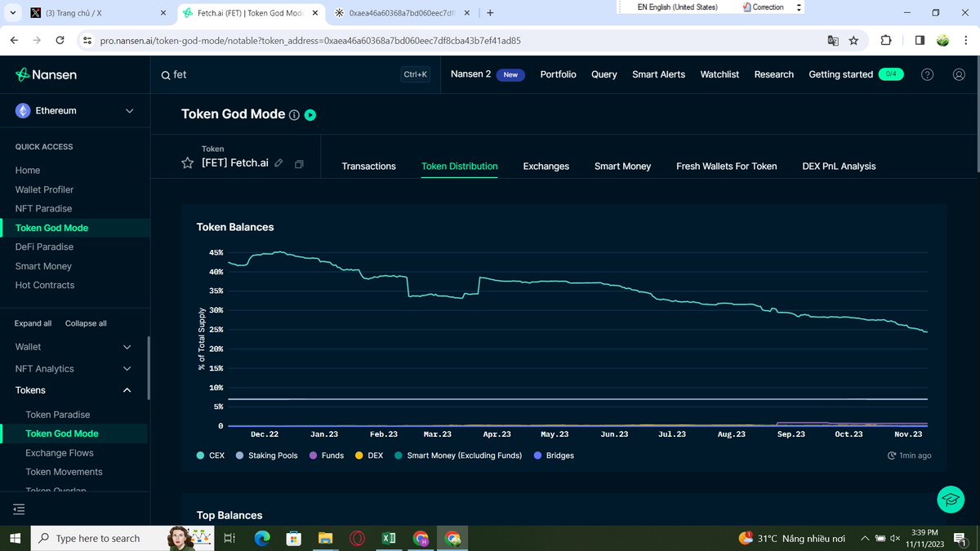This screenshot has height=551, width=980.
Task: Toggle Chrome side panel icon
Action: click(x=920, y=40)
